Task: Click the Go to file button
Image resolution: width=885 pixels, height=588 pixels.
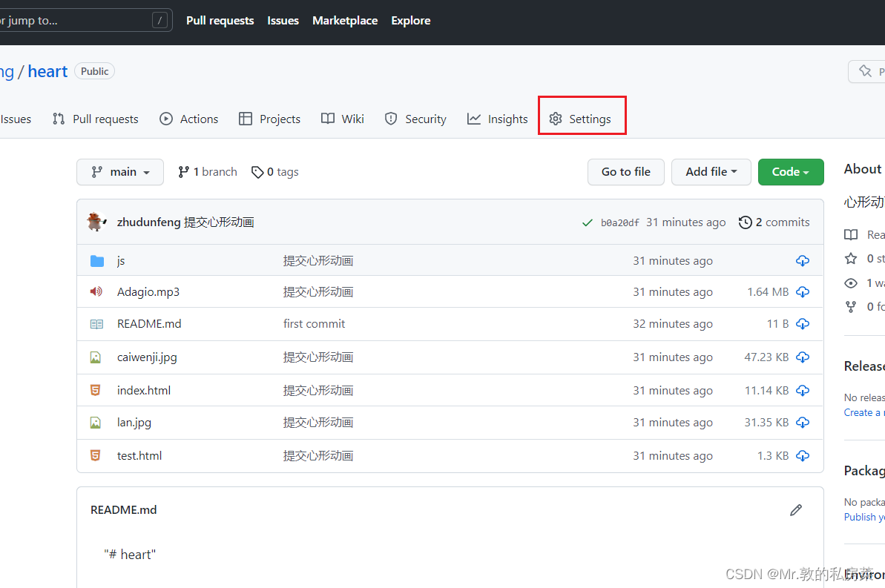Action: pos(626,172)
